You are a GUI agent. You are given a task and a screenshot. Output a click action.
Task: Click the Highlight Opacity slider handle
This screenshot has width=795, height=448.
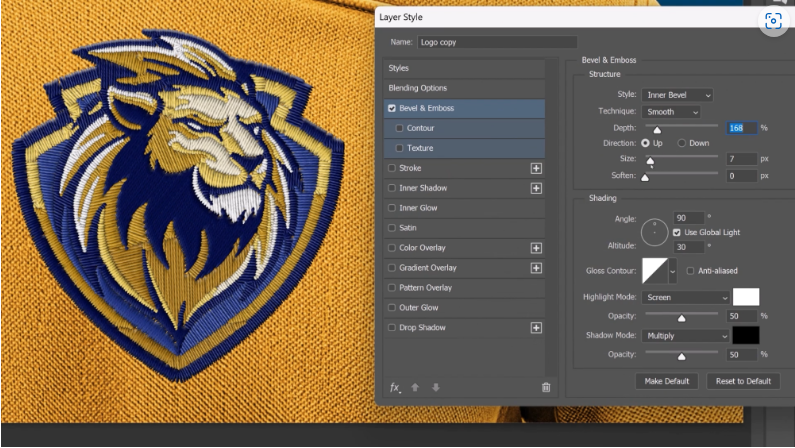pos(681,318)
